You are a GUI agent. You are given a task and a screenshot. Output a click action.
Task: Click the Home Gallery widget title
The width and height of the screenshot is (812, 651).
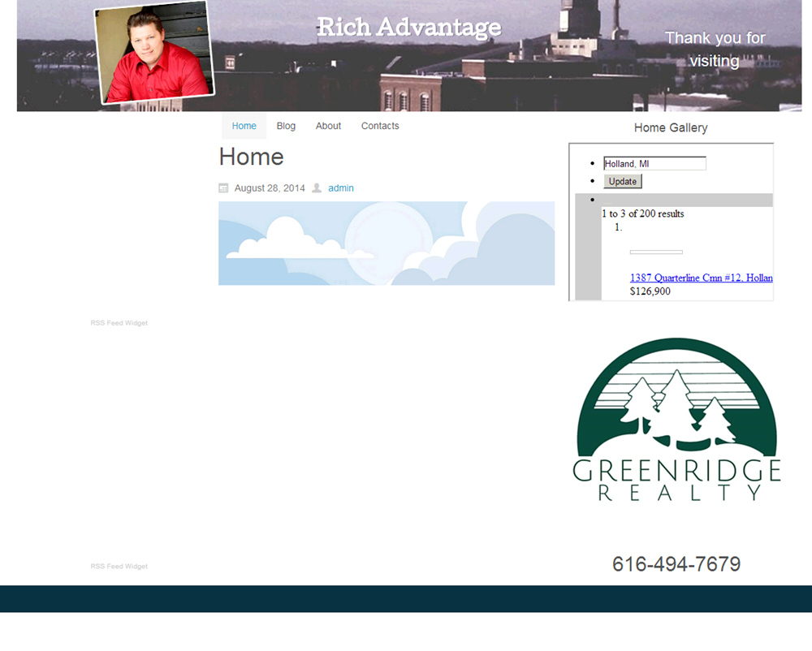tap(671, 127)
